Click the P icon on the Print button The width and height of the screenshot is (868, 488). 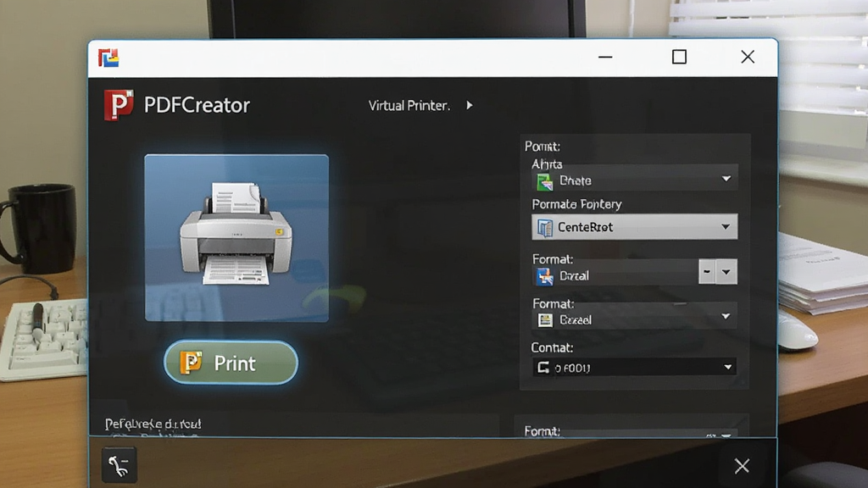coord(191,363)
